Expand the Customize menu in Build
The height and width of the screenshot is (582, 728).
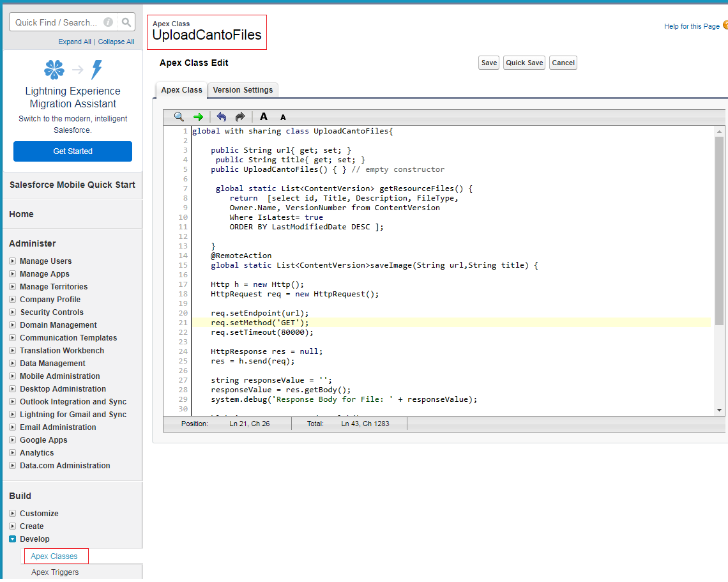13,514
